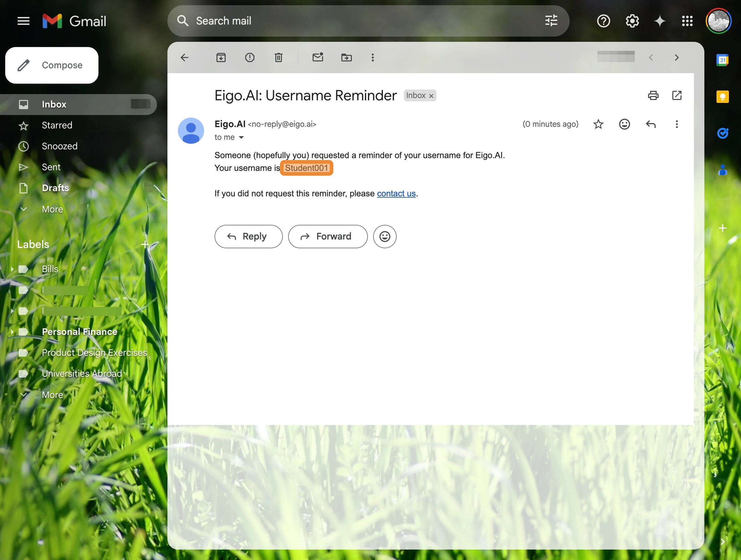This screenshot has width=741, height=560.
Task: Focus the Search mail field
Action: 369,21
